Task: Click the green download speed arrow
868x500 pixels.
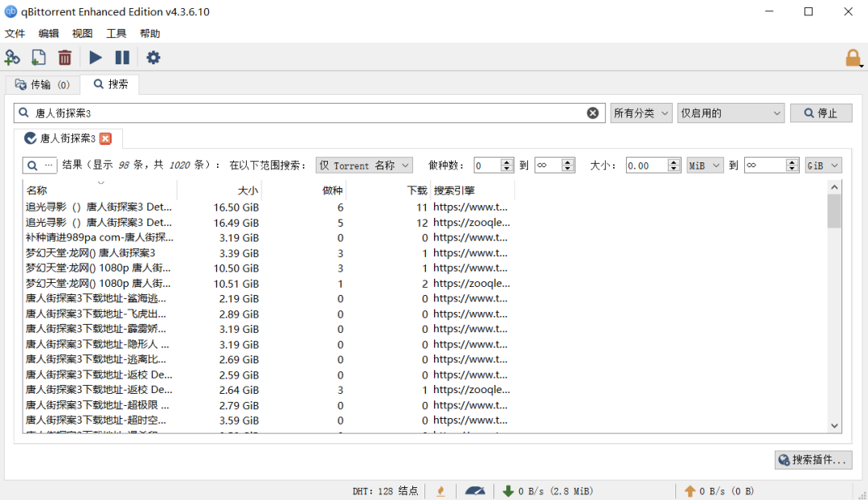Action: 508,491
